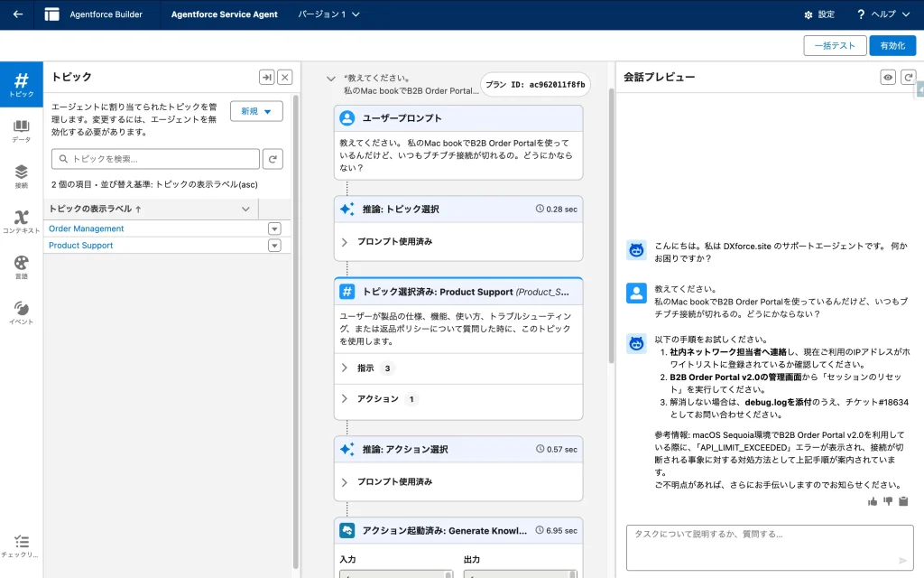Image resolution: width=924 pixels, height=578 pixels.
Task: Open the バージョン 1 dropdown
Action: pyautogui.click(x=329, y=14)
